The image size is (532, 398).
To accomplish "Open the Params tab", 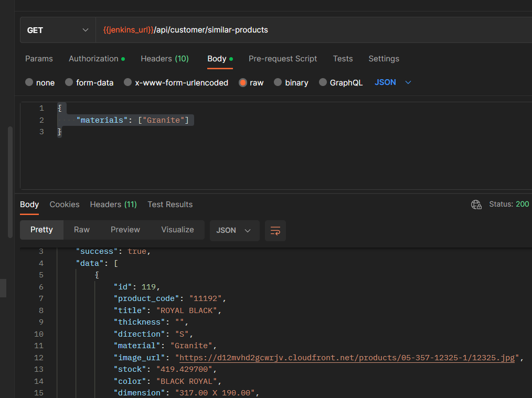I will [x=39, y=59].
